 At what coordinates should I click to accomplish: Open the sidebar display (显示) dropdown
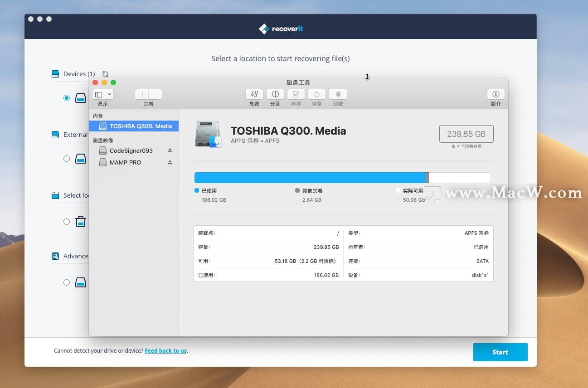pyautogui.click(x=103, y=94)
